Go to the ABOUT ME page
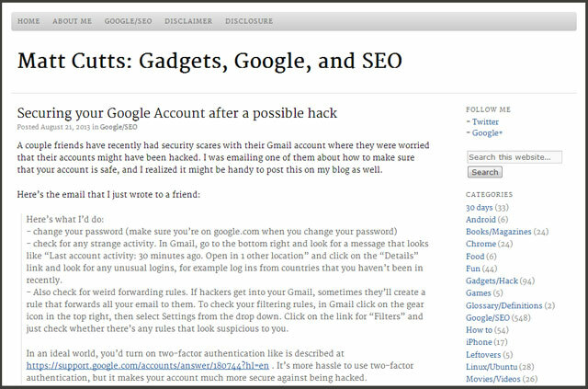Viewport: 588px width, 389px height. tap(72, 21)
